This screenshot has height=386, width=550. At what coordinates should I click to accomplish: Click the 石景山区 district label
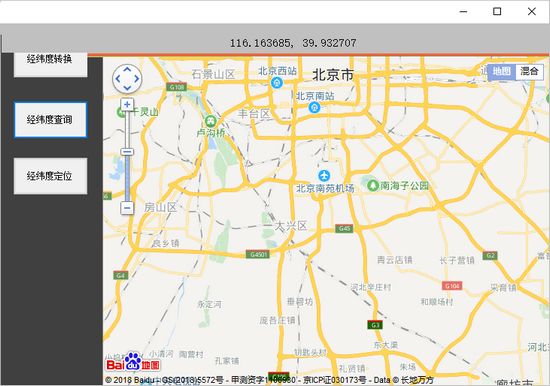(213, 74)
